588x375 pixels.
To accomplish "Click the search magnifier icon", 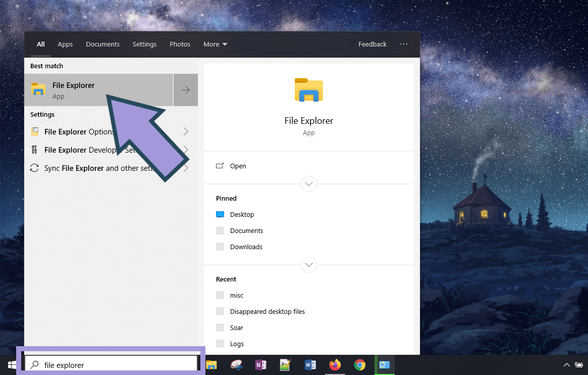I will click(34, 364).
